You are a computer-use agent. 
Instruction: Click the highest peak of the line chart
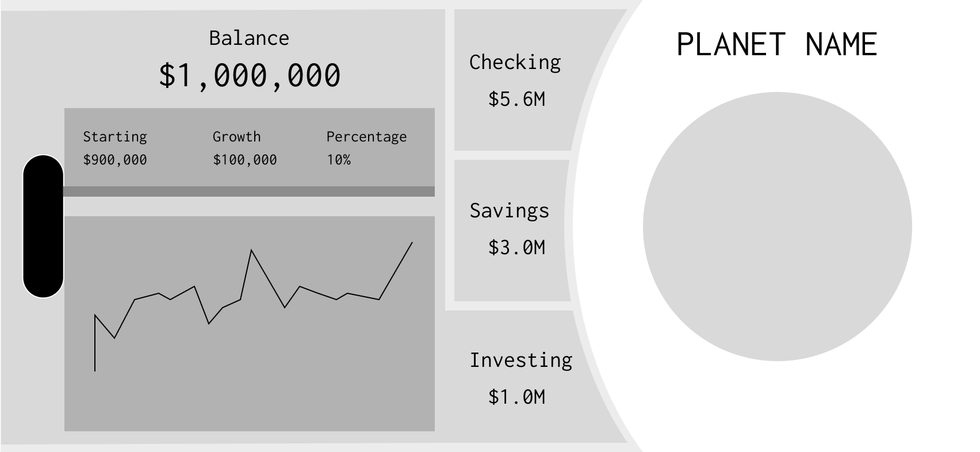(251, 250)
